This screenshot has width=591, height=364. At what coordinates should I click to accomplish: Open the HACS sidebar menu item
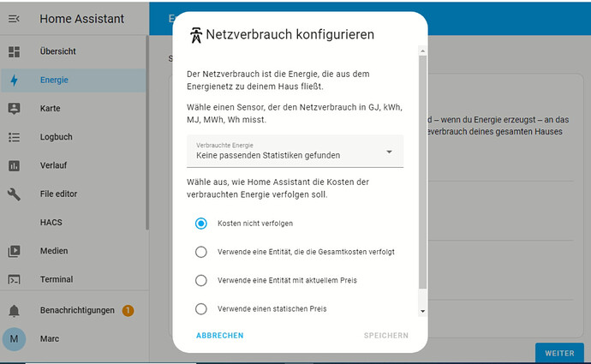tap(51, 223)
